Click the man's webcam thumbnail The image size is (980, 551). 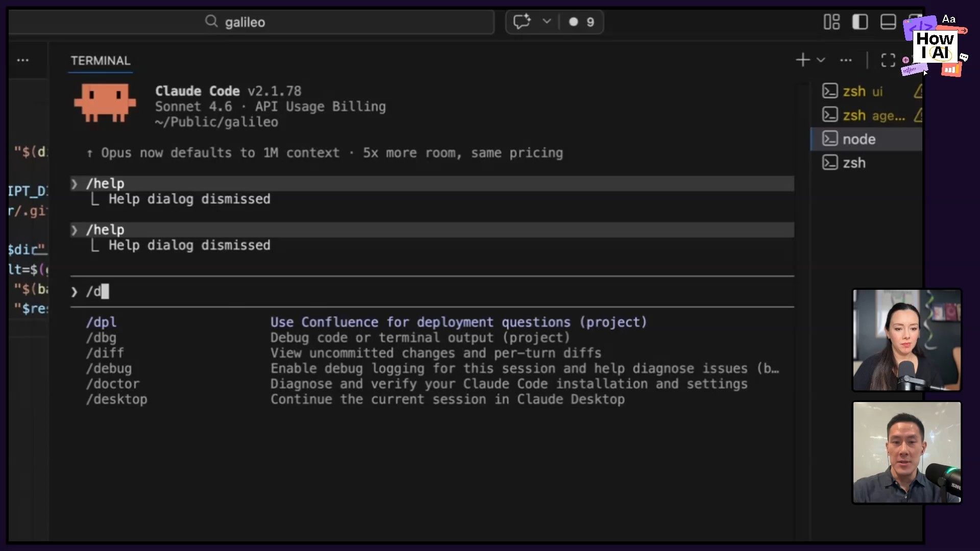coord(907,453)
